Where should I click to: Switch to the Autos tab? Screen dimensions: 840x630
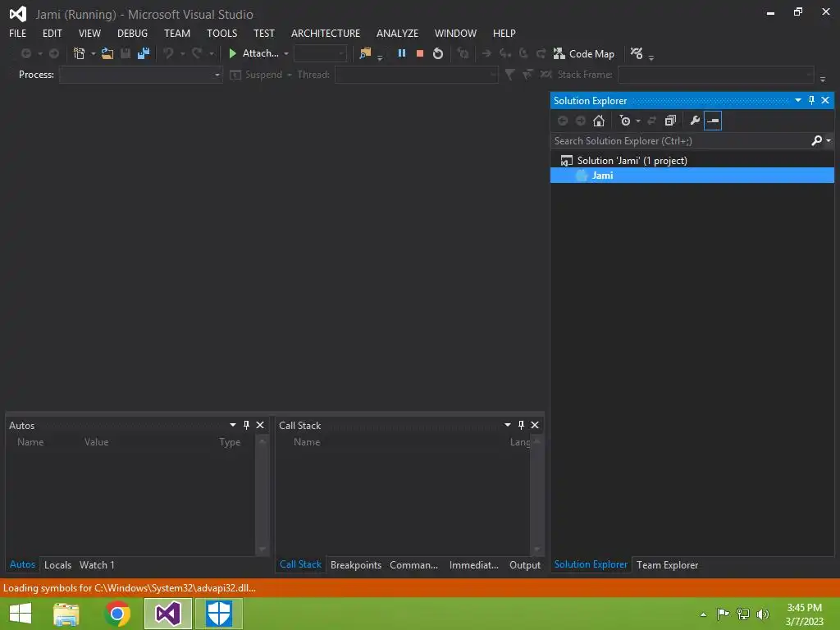(22, 564)
